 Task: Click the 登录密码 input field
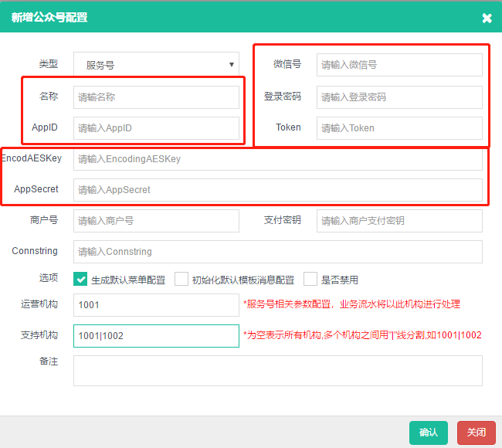(399, 97)
